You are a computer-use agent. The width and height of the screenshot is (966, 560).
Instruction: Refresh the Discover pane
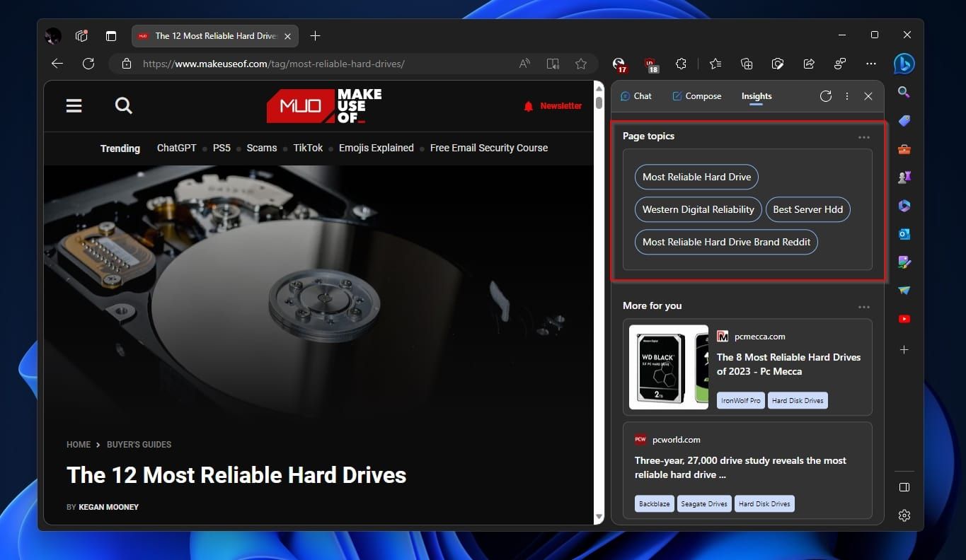coord(825,96)
